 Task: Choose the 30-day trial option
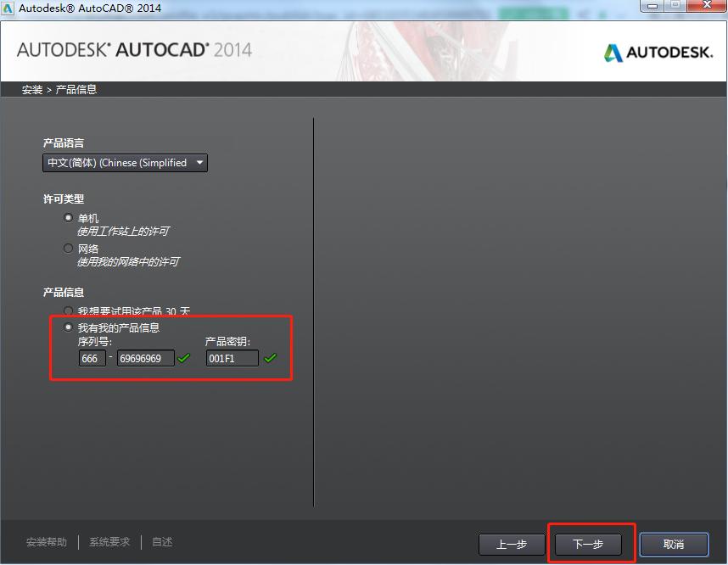[68, 310]
